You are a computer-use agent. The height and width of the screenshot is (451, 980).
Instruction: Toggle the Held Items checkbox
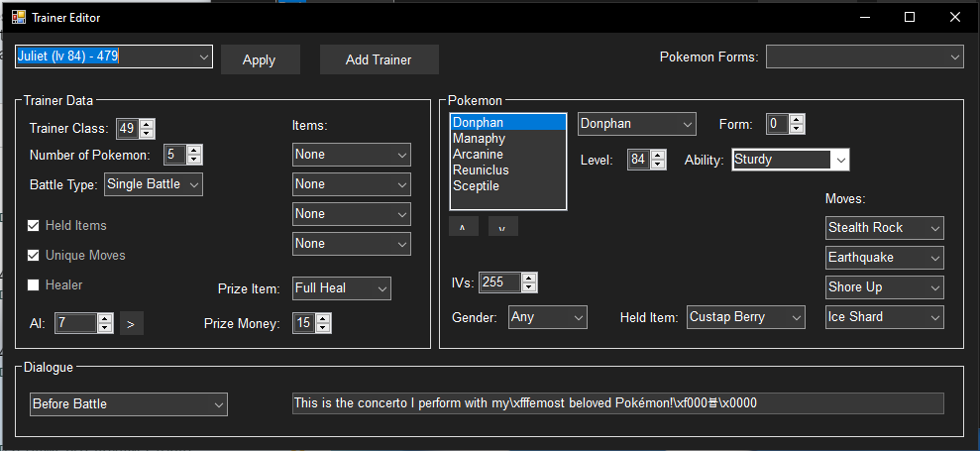[x=35, y=226]
